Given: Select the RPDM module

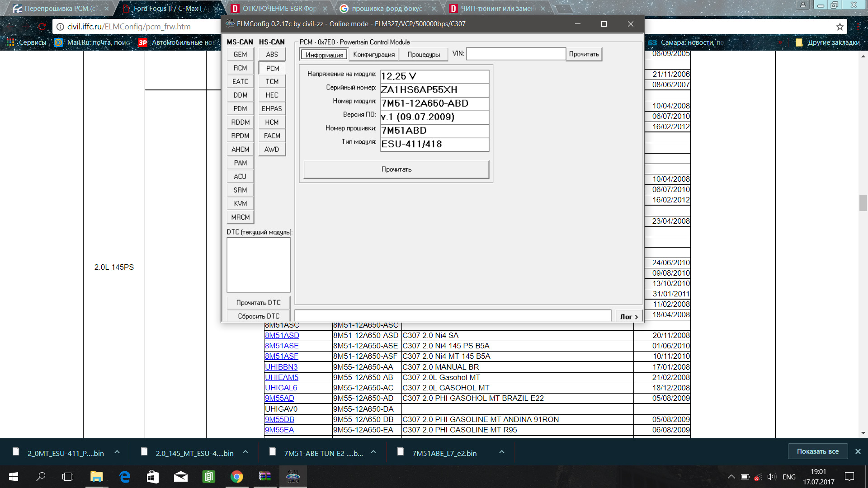Looking at the screenshot, I should 240,136.
